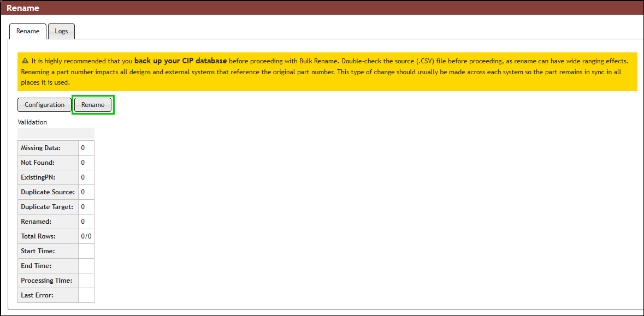The height and width of the screenshot is (316, 644).
Task: Click the Duplicate Target count cell
Action: click(86, 206)
